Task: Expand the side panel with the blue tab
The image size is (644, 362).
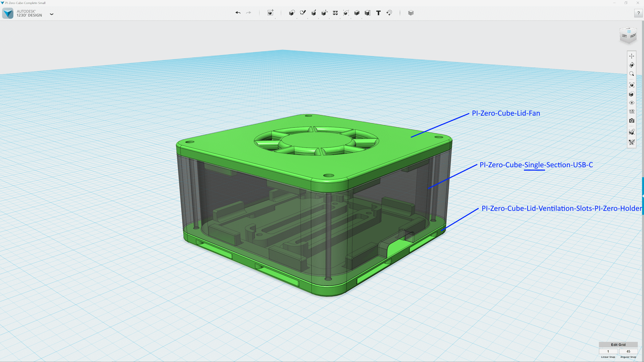Action: (643, 196)
